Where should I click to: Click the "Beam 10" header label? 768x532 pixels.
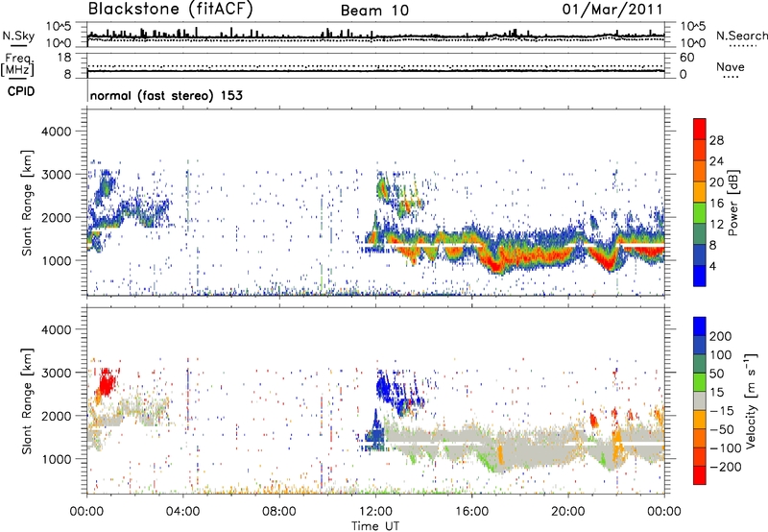tap(374, 11)
